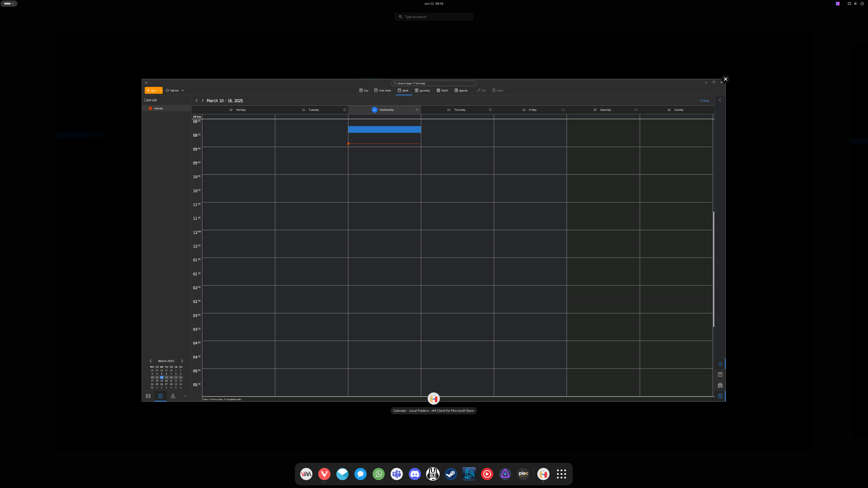Switch to Agenda view tab
The image size is (868, 488).
[461, 90]
